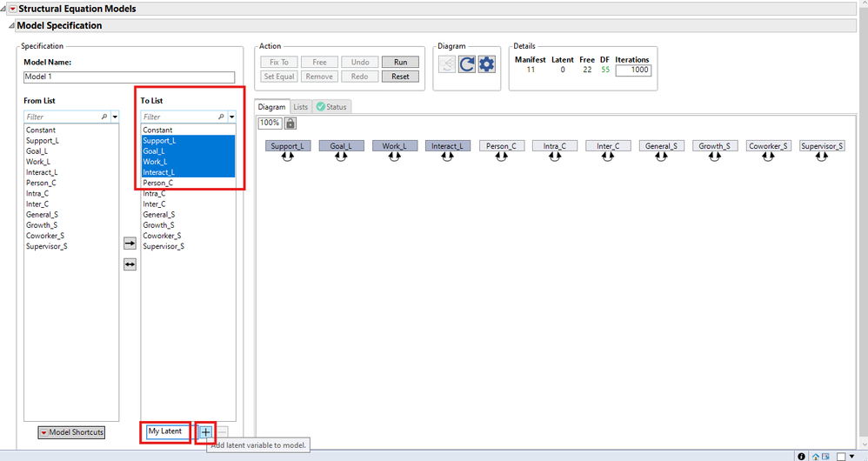
Task: Click the Undo button
Action: coord(360,62)
